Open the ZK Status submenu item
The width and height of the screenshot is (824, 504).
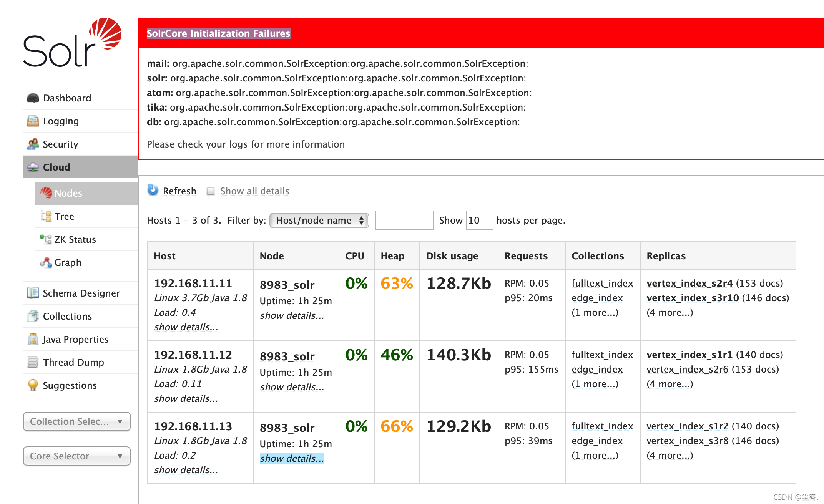pos(86,239)
